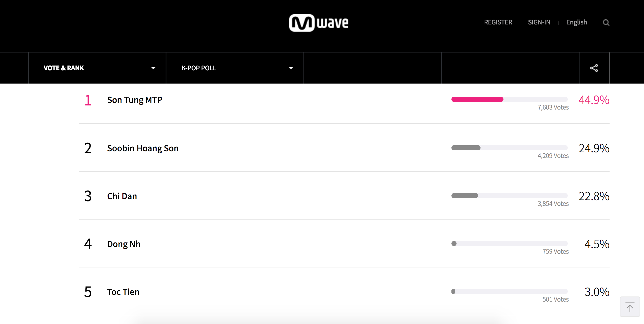Viewport: 644px width, 324px height.
Task: Open the English language selector
Action: point(576,22)
